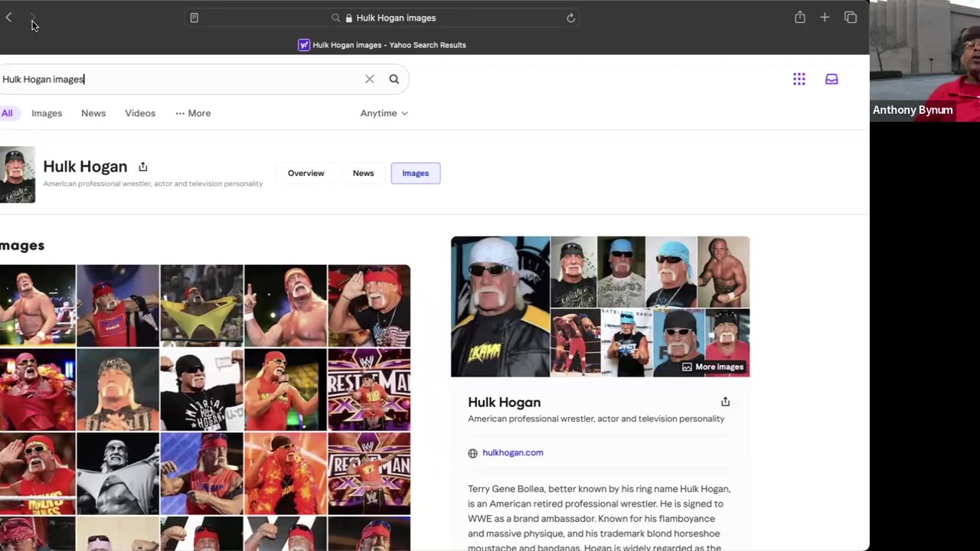
Task: Open the first WrestleMania logo grid image
Action: pyautogui.click(x=369, y=390)
